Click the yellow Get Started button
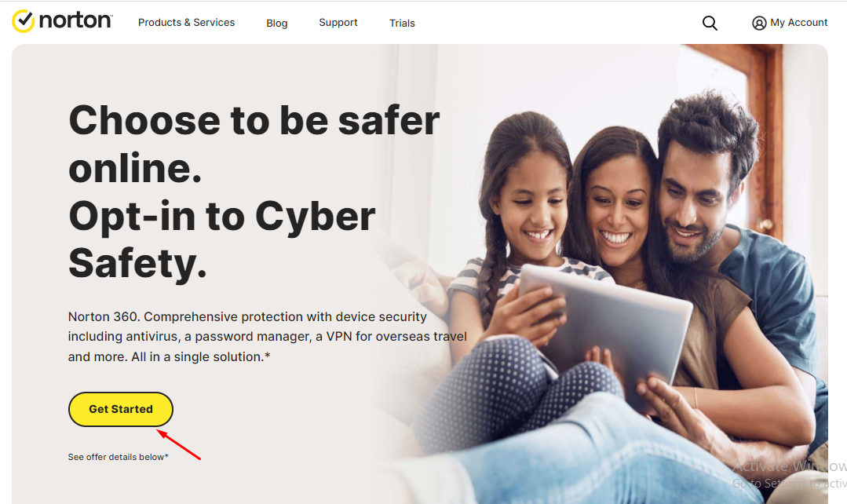The width and height of the screenshot is (847, 504). (x=120, y=409)
